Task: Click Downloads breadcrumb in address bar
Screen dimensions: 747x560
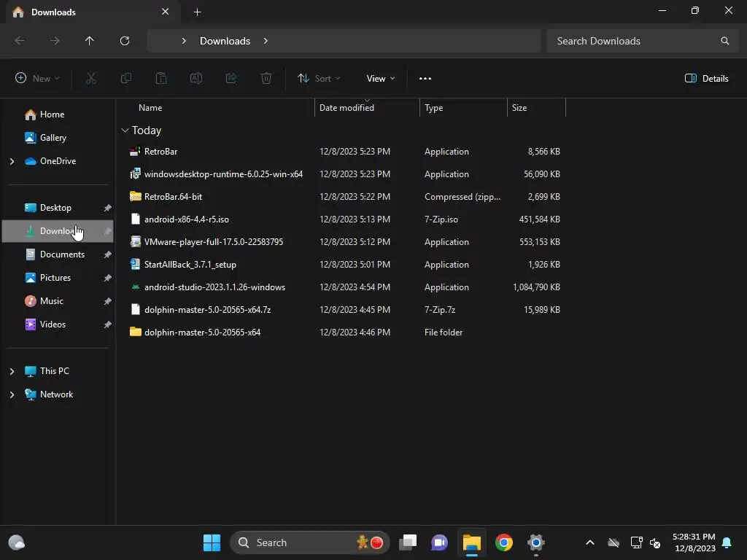Action: pyautogui.click(x=225, y=41)
